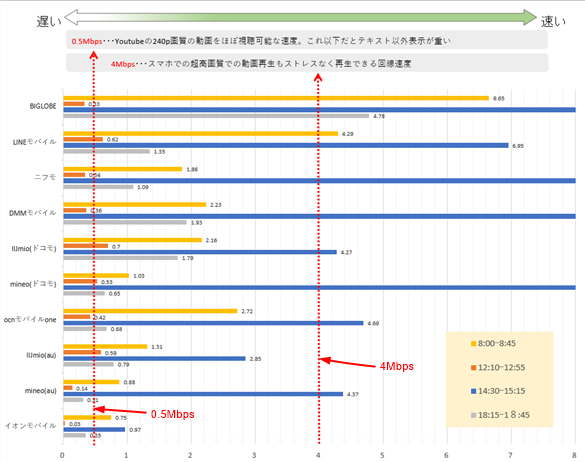This screenshot has height=462, width=585.
Task: Select the 18:15-18:45 legend label
Action: tap(504, 415)
